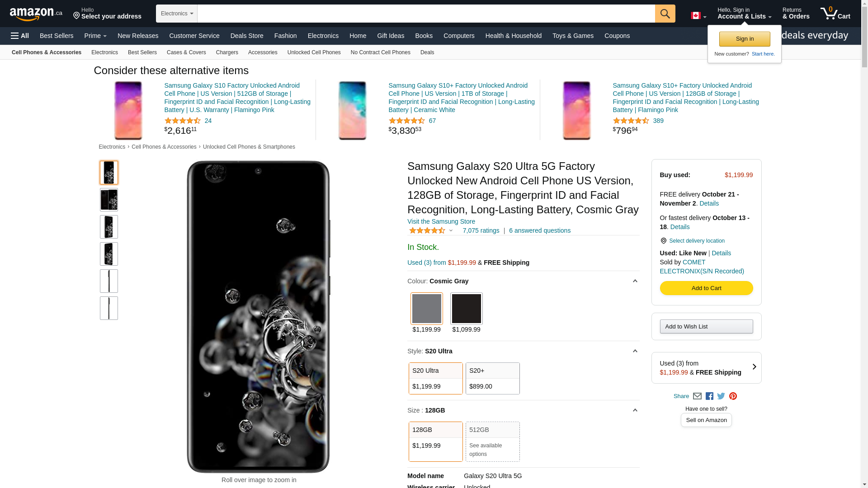Click the second product thumbnail image
The width and height of the screenshot is (868, 488).
(x=109, y=200)
